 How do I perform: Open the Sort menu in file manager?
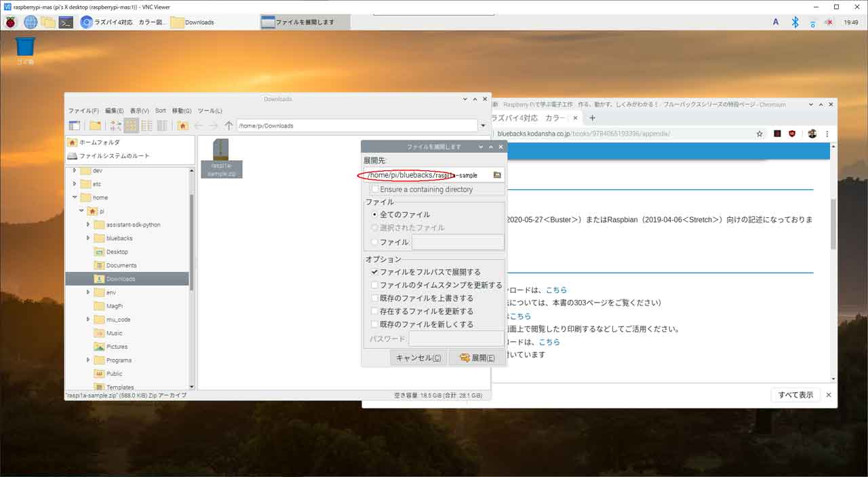pyautogui.click(x=161, y=111)
